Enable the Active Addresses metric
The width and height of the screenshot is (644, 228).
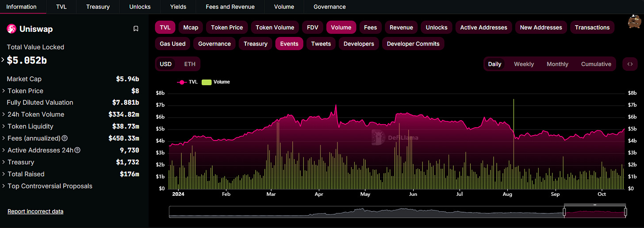click(483, 27)
